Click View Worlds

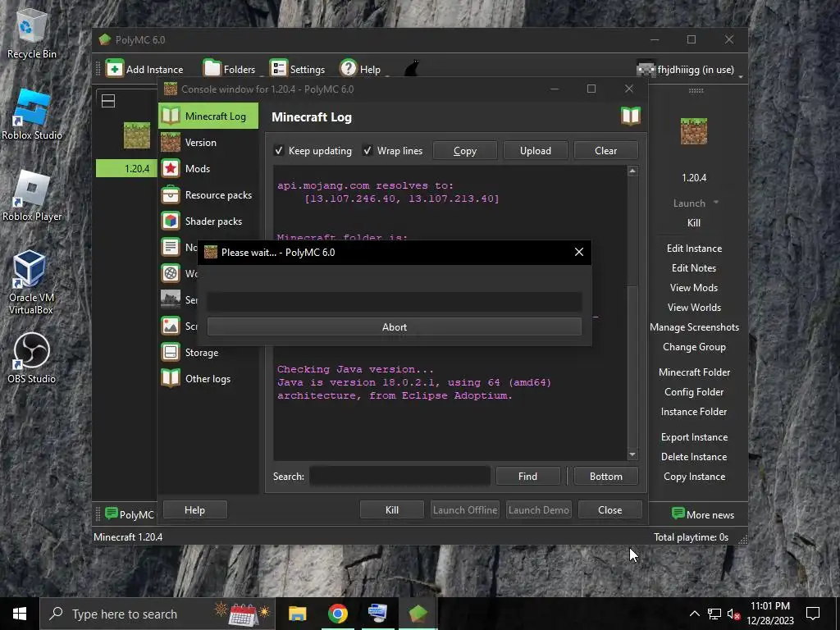(x=694, y=308)
